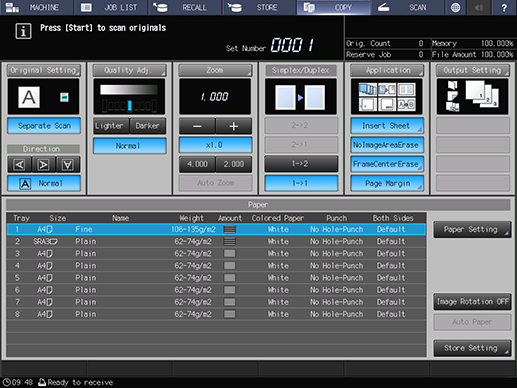This screenshot has width=517, height=388.
Task: Toggle Image Rotation OFF
Action: click(472, 302)
